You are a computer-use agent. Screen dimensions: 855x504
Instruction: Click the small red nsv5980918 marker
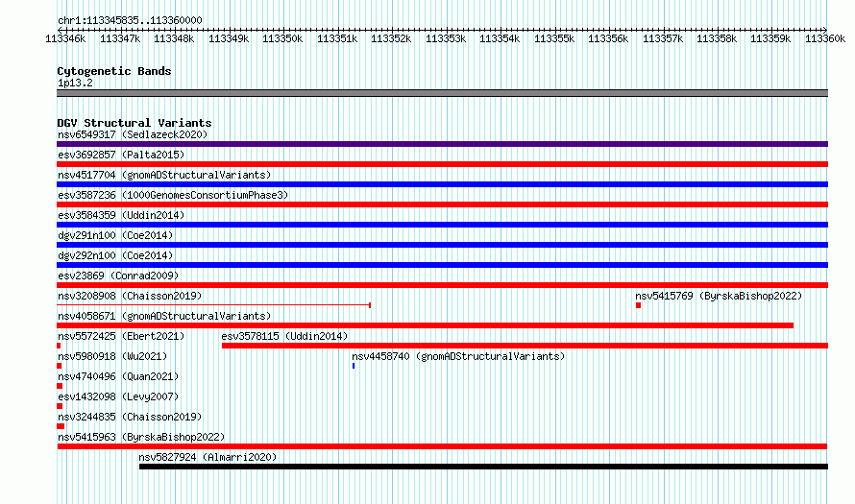pos(59,366)
